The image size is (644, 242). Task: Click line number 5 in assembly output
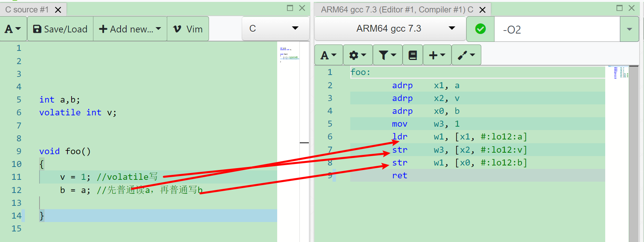pyautogui.click(x=330, y=124)
